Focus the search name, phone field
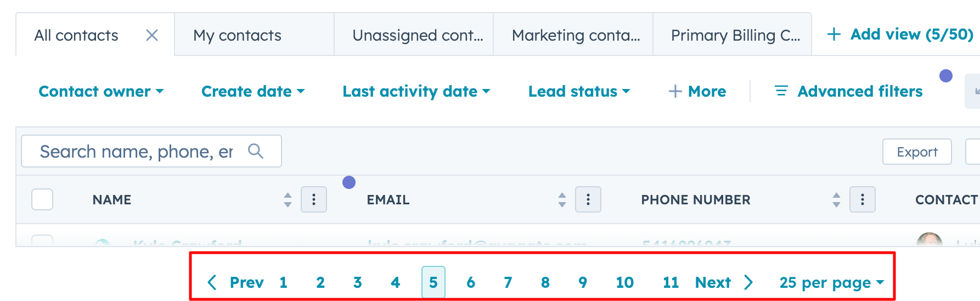Screen dimensions: 980x301 tap(136, 151)
